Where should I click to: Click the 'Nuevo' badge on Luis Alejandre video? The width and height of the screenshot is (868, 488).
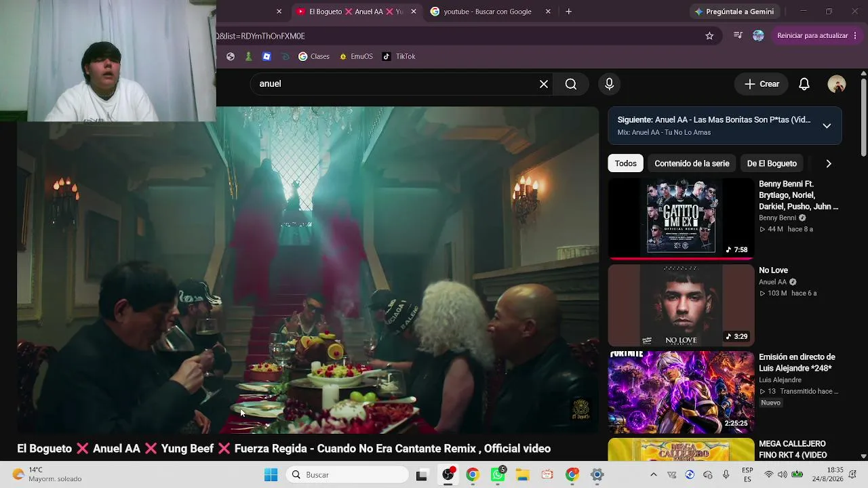coord(770,403)
